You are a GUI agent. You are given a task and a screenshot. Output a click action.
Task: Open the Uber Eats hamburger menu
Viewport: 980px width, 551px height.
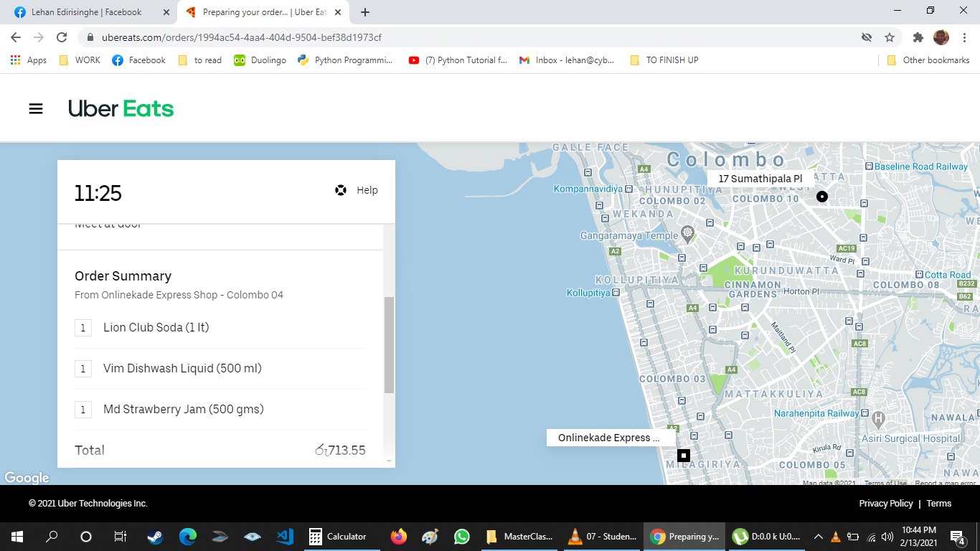[36, 108]
